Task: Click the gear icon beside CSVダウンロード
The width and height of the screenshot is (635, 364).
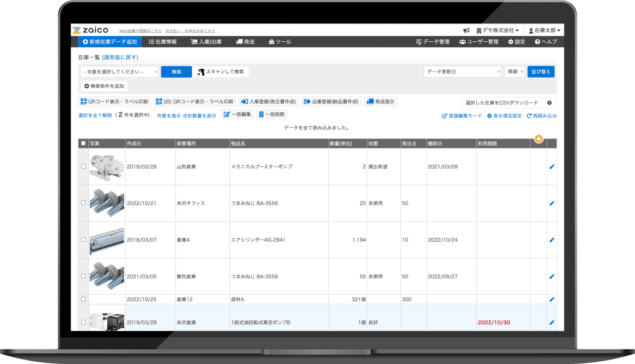Action: click(548, 102)
